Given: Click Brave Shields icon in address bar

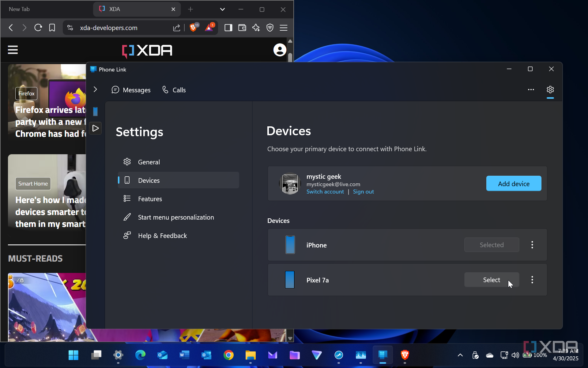Looking at the screenshot, I should (193, 27).
